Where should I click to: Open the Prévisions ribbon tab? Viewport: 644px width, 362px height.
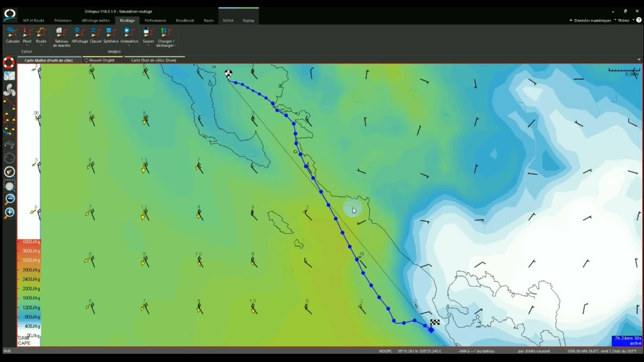[x=63, y=21]
